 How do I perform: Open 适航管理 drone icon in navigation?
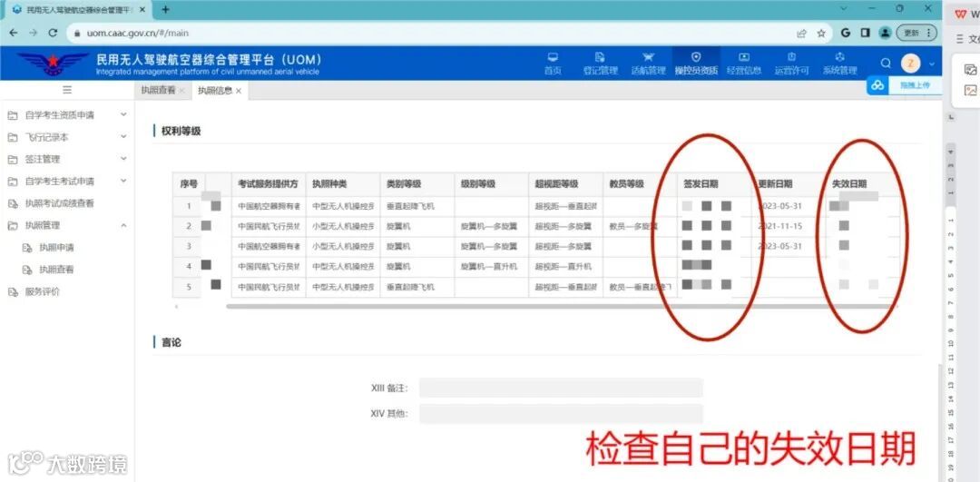pos(648,64)
